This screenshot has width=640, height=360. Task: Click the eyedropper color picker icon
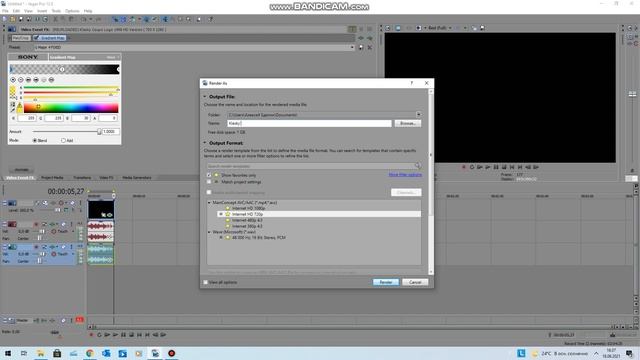(x=13, y=110)
